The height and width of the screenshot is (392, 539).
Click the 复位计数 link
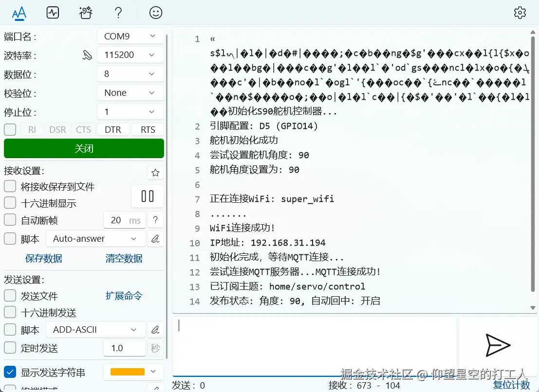pos(512,385)
